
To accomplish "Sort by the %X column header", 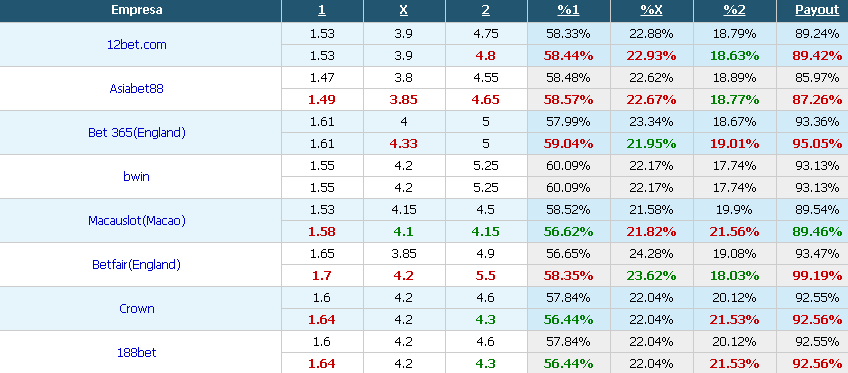I will 651,10.
